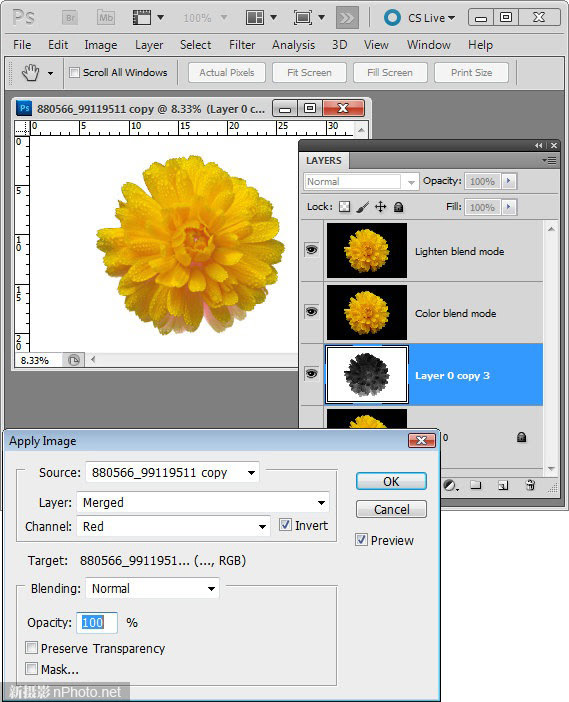Open the View Extras filmstrip icon
Screen dimensions: 569x702
(x=142, y=18)
